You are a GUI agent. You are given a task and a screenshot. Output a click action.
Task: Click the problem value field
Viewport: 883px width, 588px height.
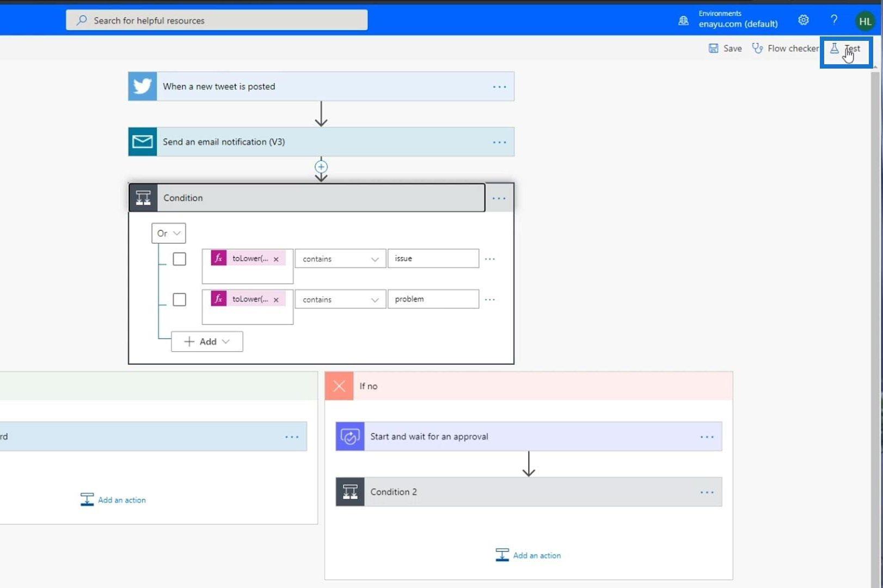pyautogui.click(x=433, y=299)
